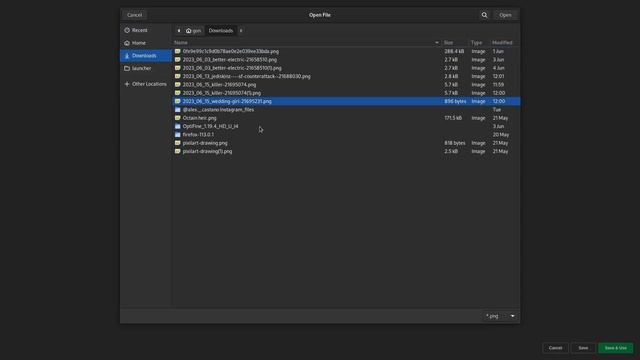The width and height of the screenshot is (640, 360).
Task: Select the Downloads breadcrumb tab
Action: (x=221, y=31)
